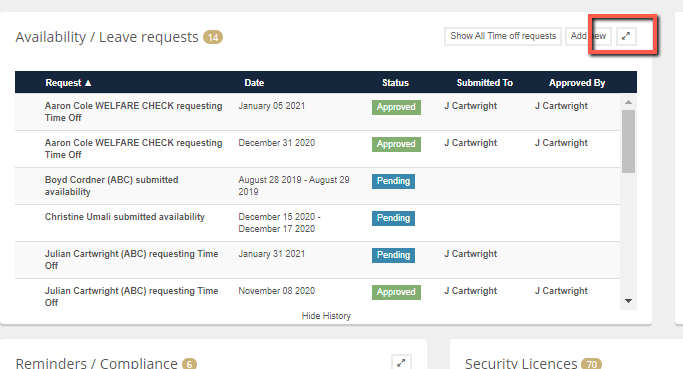Click the 14 count badge beside Leave requests
The width and height of the screenshot is (683, 369).
213,37
